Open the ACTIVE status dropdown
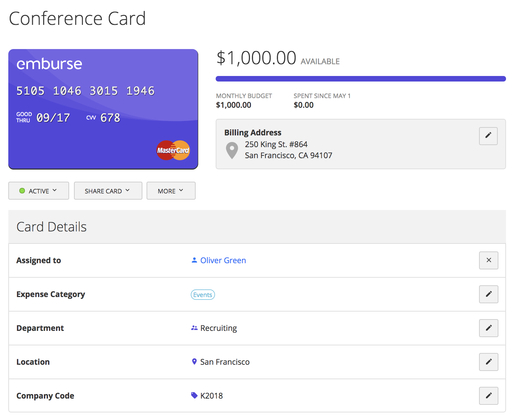The width and height of the screenshot is (515, 420). (x=39, y=191)
